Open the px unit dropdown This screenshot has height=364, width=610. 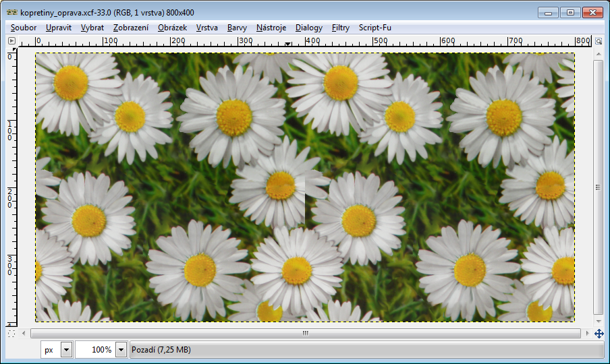[57, 350]
